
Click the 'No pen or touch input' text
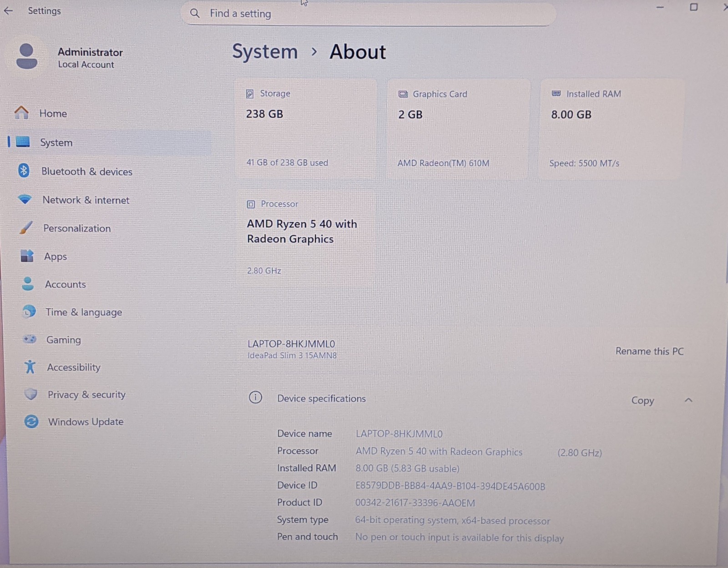tap(459, 538)
